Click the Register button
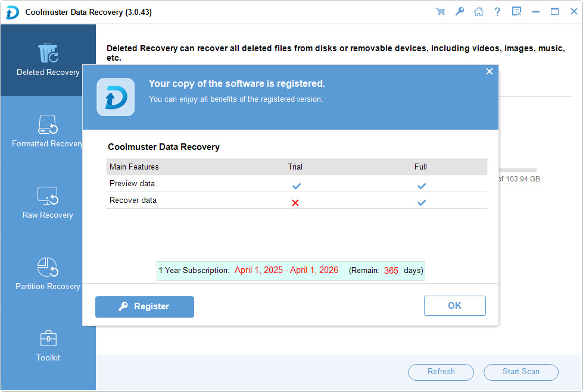583x392 pixels. pyautogui.click(x=145, y=306)
